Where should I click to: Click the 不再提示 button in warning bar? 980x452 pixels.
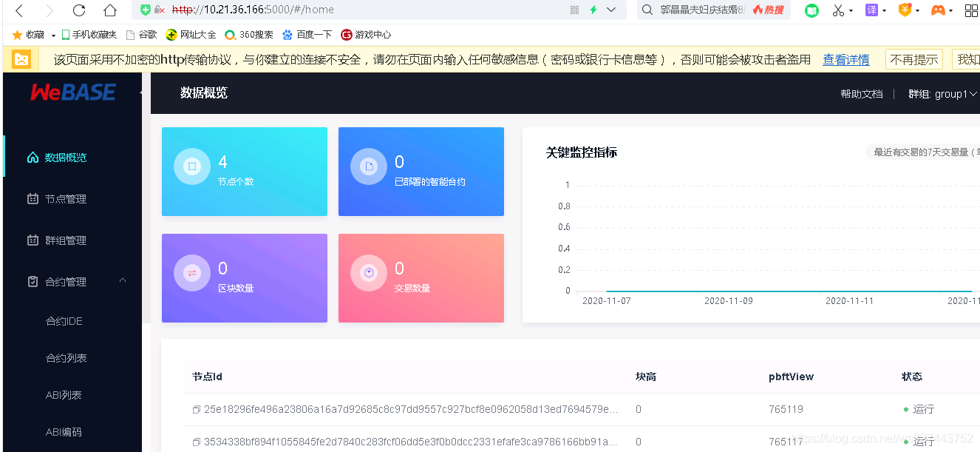tap(914, 60)
